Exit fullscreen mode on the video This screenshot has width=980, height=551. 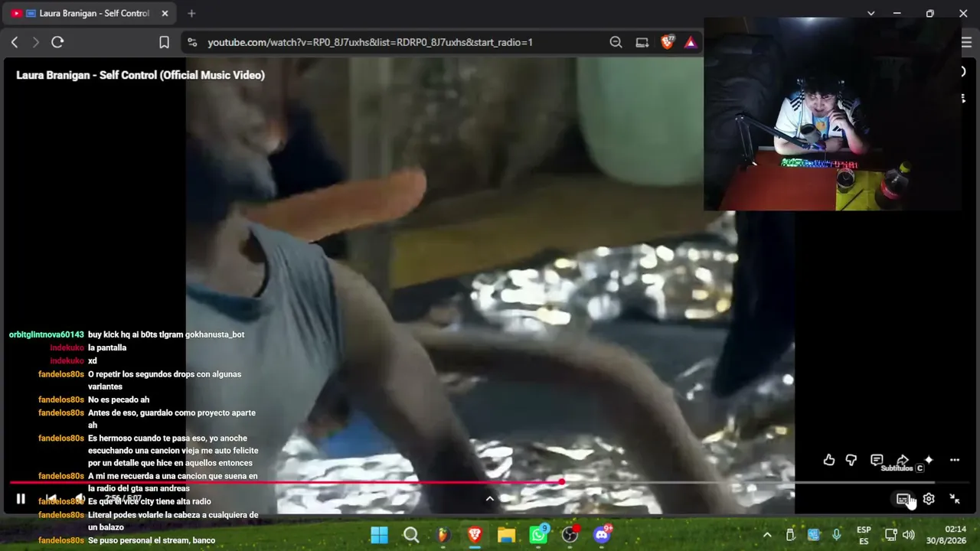pyautogui.click(x=955, y=499)
